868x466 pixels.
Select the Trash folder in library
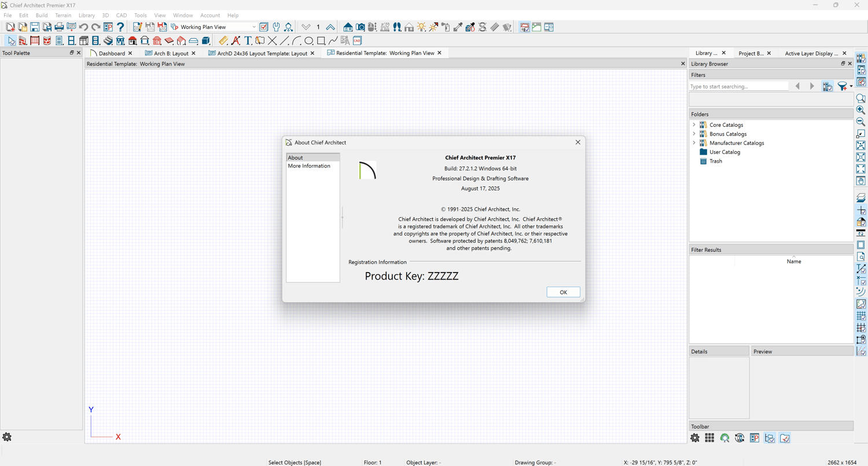[715, 162]
